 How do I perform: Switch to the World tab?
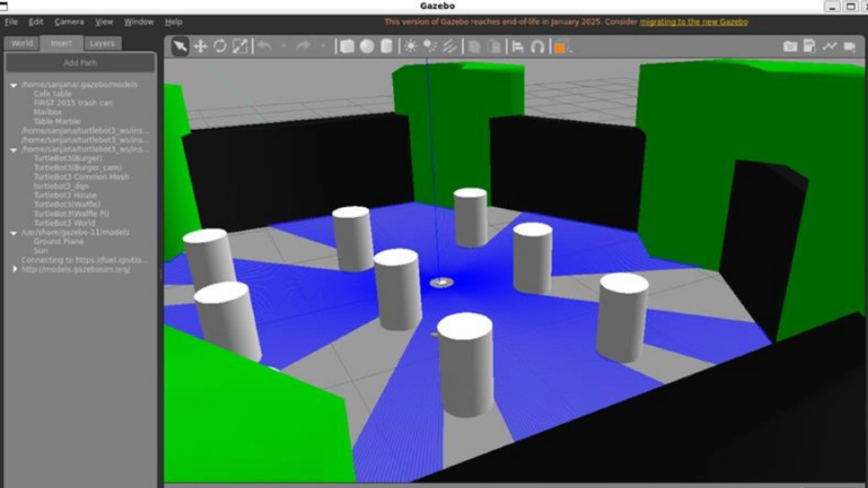coord(22,43)
